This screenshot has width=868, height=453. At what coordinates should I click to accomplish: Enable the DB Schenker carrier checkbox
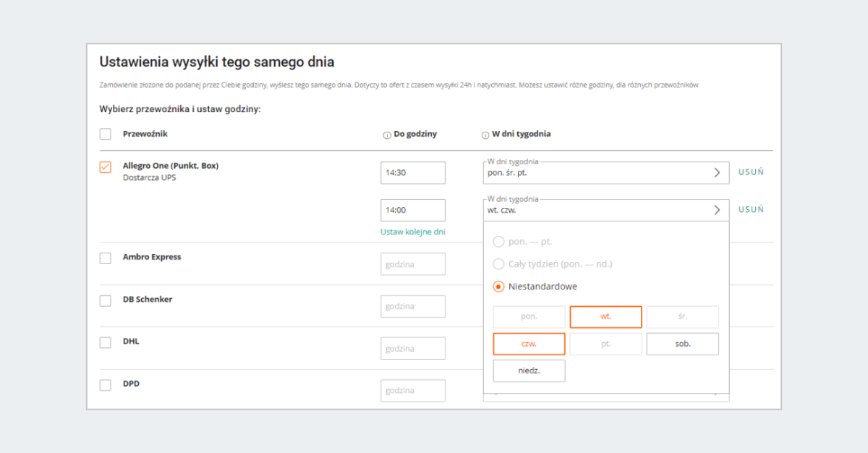(x=106, y=301)
